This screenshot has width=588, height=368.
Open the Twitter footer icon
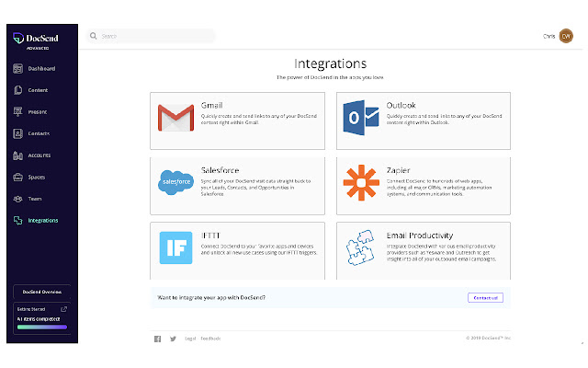[173, 339]
